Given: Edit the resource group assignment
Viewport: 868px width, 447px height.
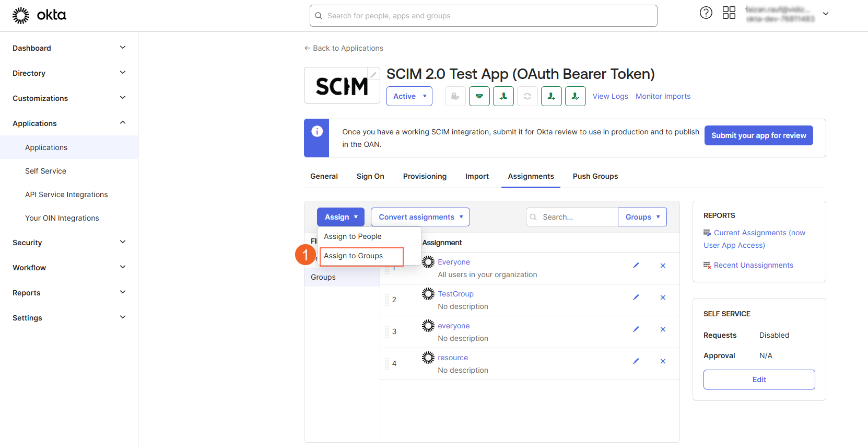Looking at the screenshot, I should 636,361.
